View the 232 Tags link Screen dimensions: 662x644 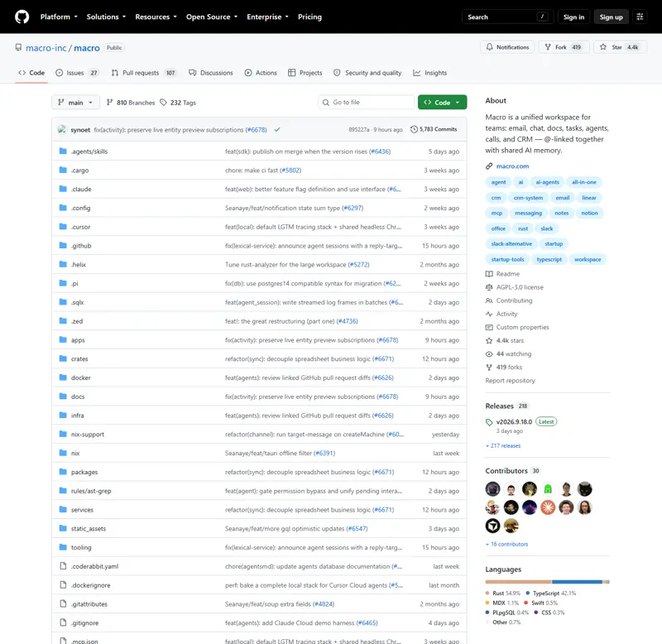[178, 103]
